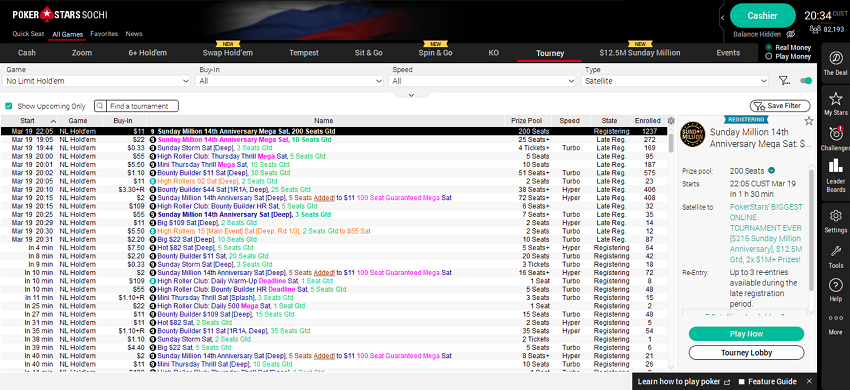
Task: Select Mini Thursday Thrill Sat [Splash] row
Action: [334, 297]
